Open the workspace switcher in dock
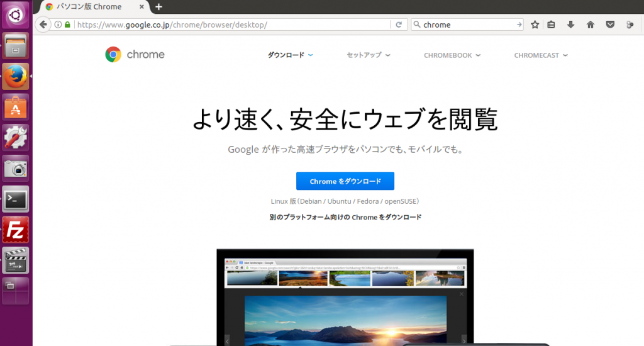Viewport: 644px width, 346px height. pyautogui.click(x=15, y=291)
